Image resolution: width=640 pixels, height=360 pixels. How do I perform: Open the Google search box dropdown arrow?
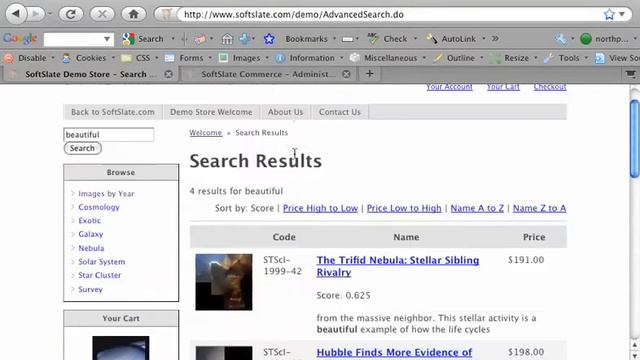107,39
